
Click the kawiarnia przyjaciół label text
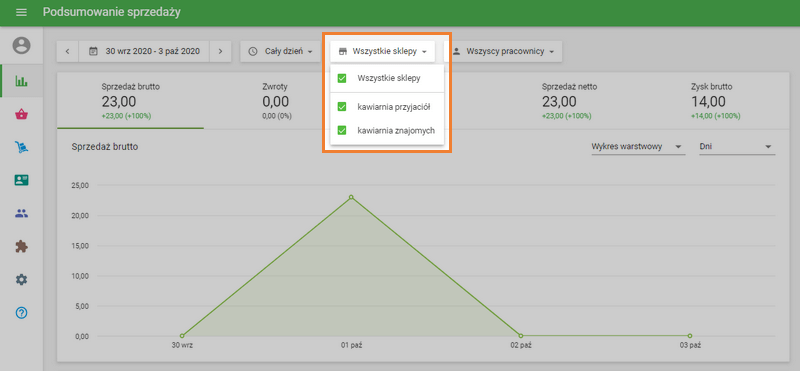[x=394, y=107]
